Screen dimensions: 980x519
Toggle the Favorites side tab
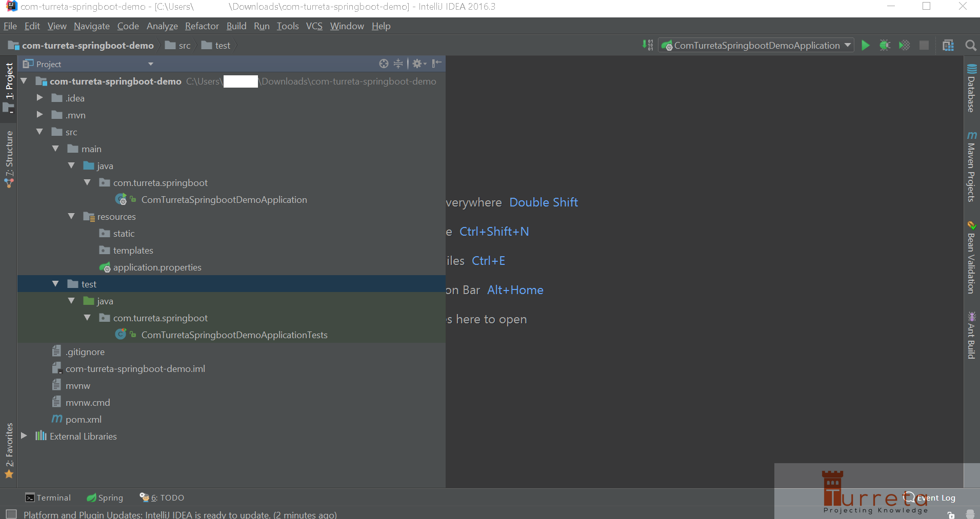point(9,450)
